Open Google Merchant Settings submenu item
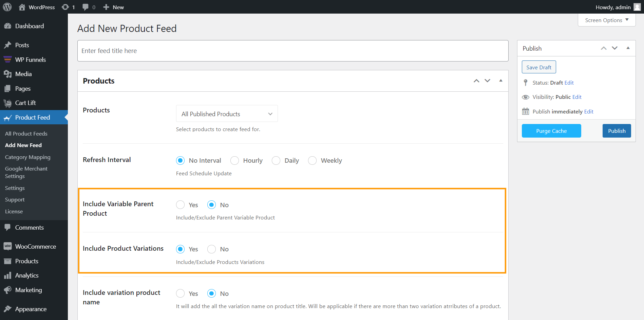The width and height of the screenshot is (644, 320). [26, 173]
